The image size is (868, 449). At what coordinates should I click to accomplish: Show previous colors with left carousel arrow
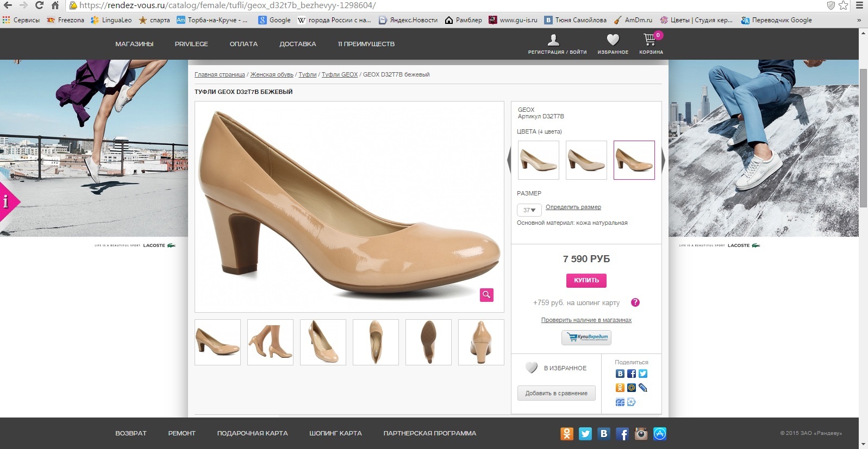pos(509,160)
